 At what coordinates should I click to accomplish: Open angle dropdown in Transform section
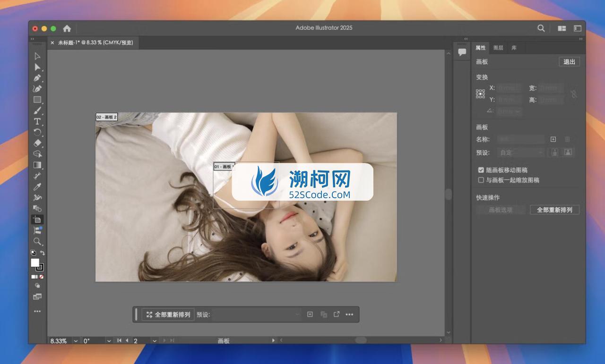coord(519,111)
